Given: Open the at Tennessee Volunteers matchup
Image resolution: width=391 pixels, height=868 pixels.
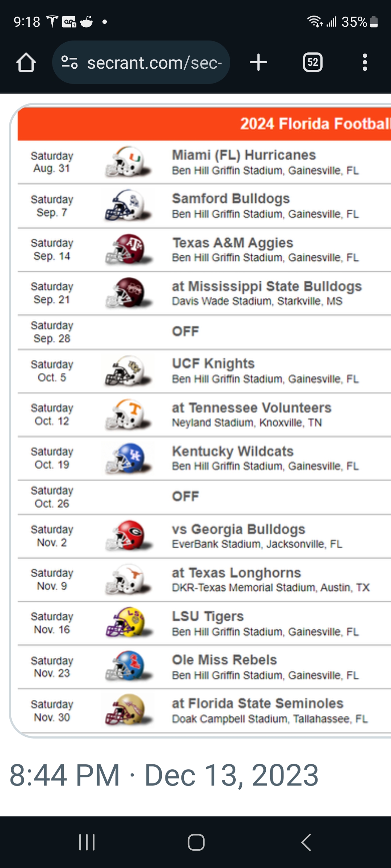Looking at the screenshot, I should pos(252,408).
